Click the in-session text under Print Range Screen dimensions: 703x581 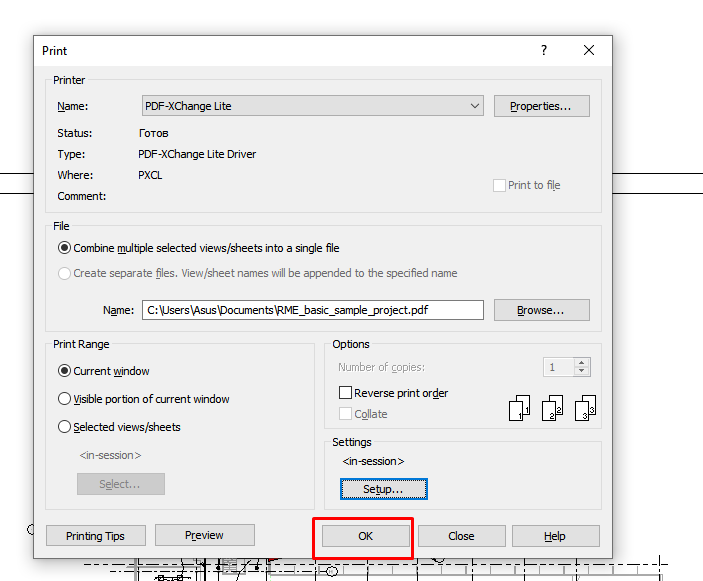click(x=110, y=455)
